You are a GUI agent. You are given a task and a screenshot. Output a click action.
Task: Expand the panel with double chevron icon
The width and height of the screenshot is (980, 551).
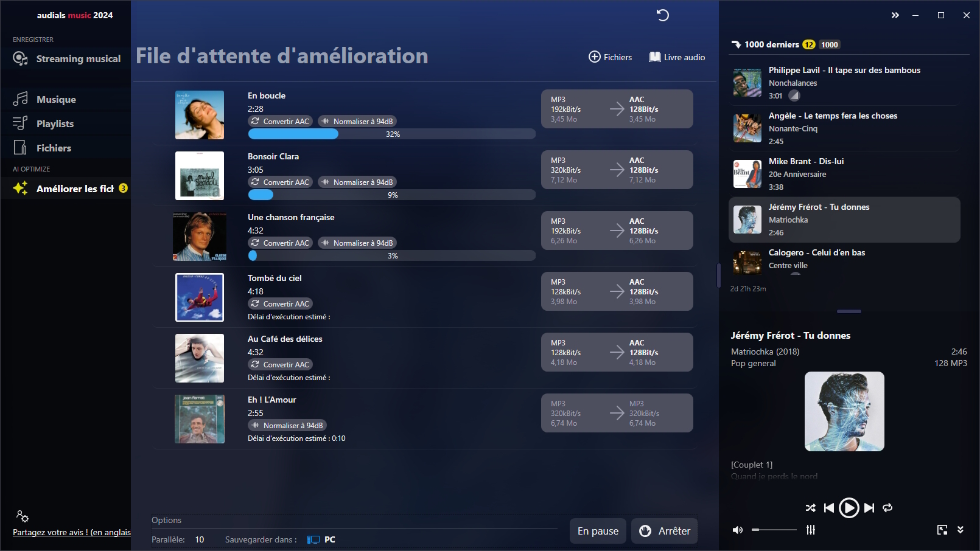tap(895, 15)
